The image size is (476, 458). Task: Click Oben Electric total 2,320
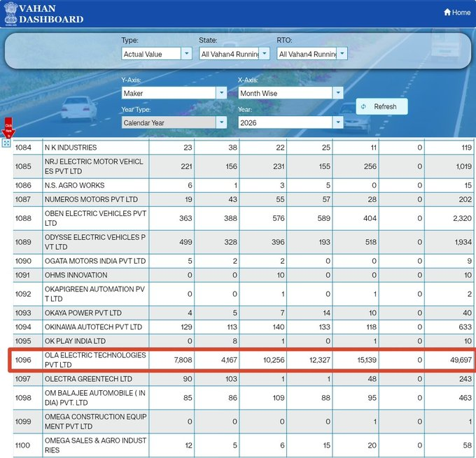(462, 218)
